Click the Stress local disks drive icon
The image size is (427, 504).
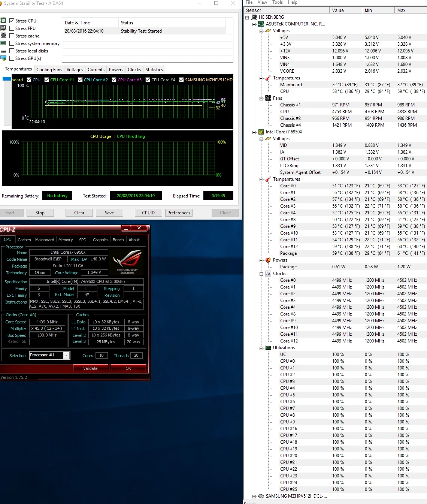point(3,51)
